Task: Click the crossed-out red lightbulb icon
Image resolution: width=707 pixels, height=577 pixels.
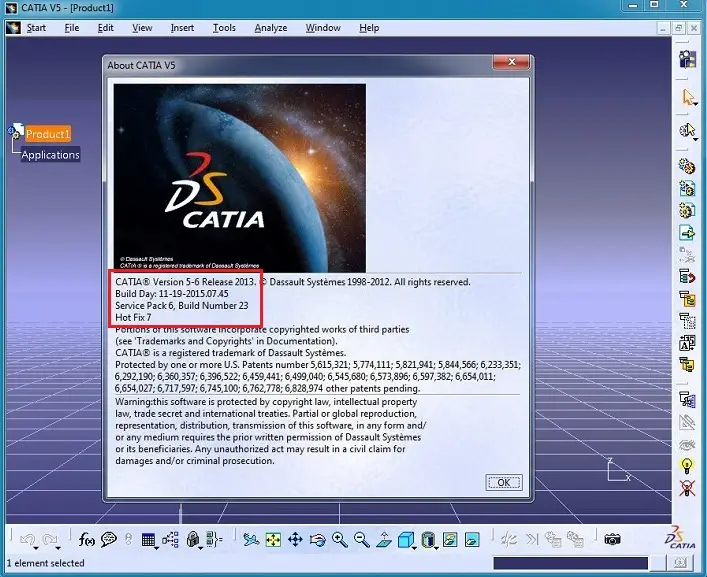Action: pos(687,488)
